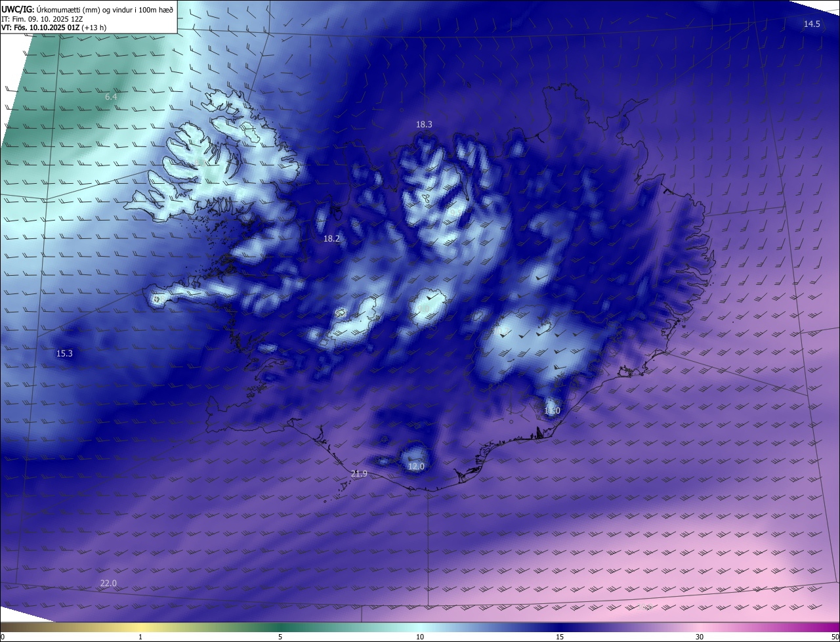Click the 22.0 value label on the map
Viewport: 840px width, 642px height.
coord(108,584)
